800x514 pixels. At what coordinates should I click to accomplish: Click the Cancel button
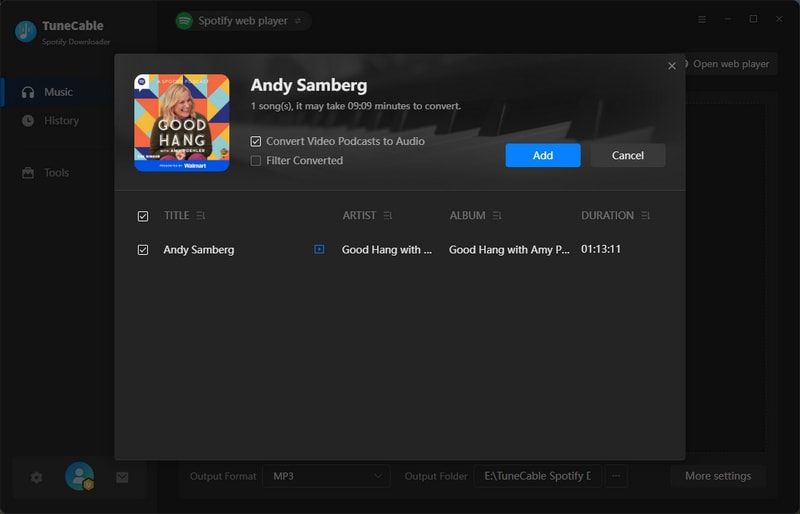(628, 155)
